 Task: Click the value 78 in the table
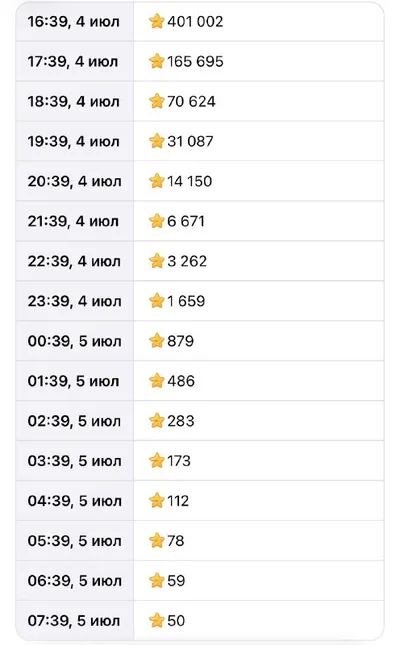pos(176,541)
